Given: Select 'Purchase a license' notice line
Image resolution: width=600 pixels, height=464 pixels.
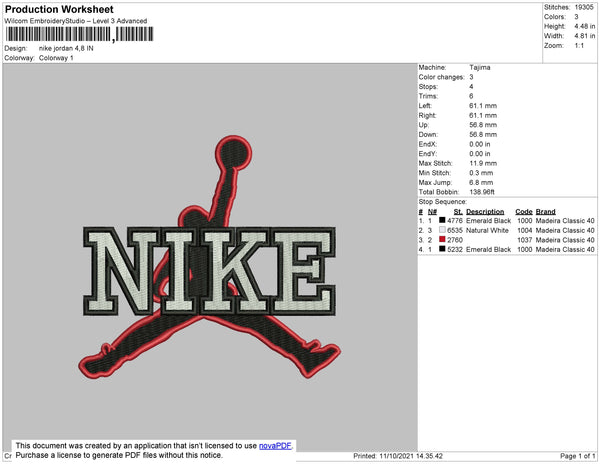Looking at the screenshot, I should (x=119, y=455).
